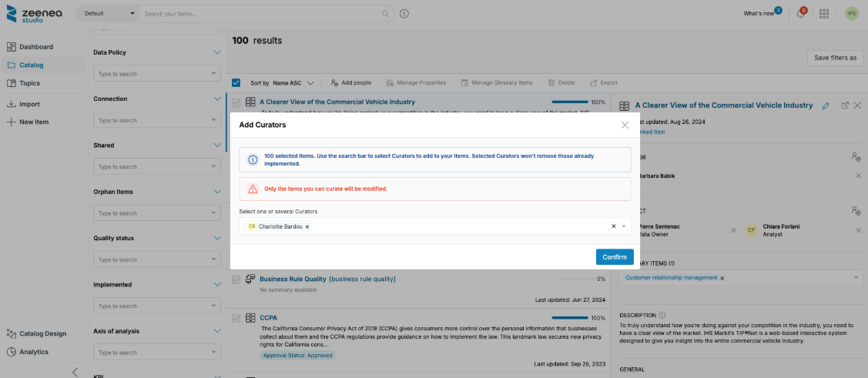Open Analytics in the sidebar
The image size is (868, 378).
[x=33, y=352]
